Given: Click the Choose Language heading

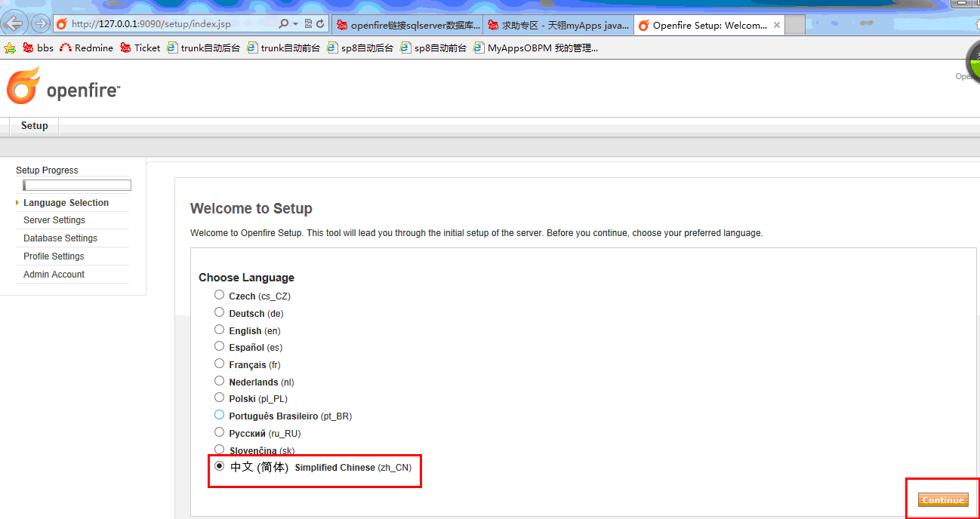Looking at the screenshot, I should 246,278.
